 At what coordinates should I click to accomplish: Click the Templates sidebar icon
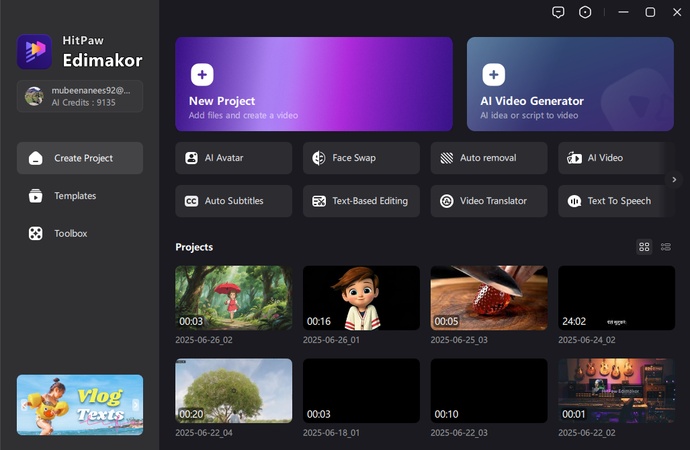pyautogui.click(x=36, y=196)
